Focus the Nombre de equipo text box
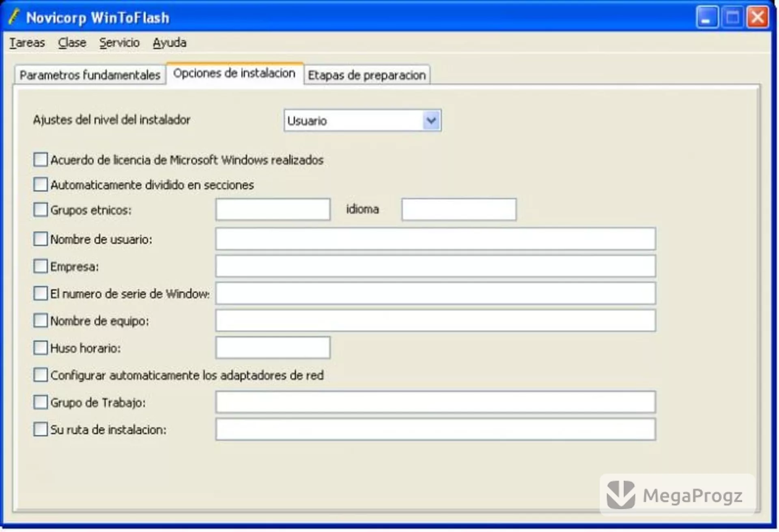 point(435,320)
